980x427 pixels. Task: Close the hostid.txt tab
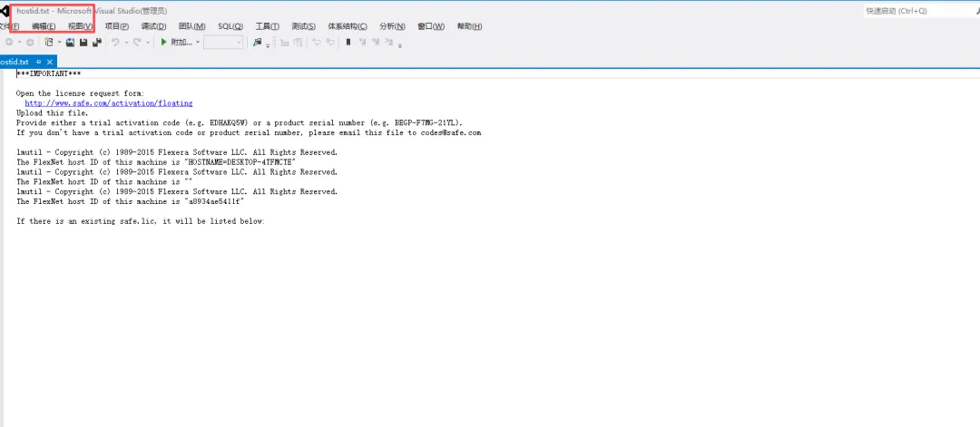[50, 62]
